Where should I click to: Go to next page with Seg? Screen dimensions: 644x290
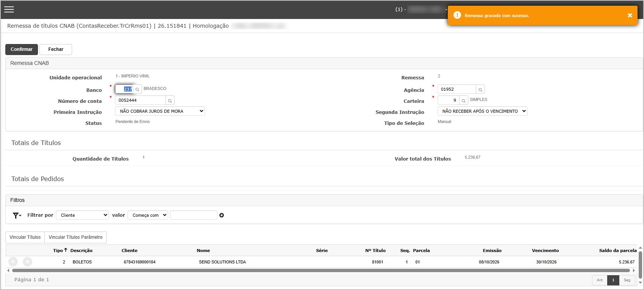click(627, 280)
